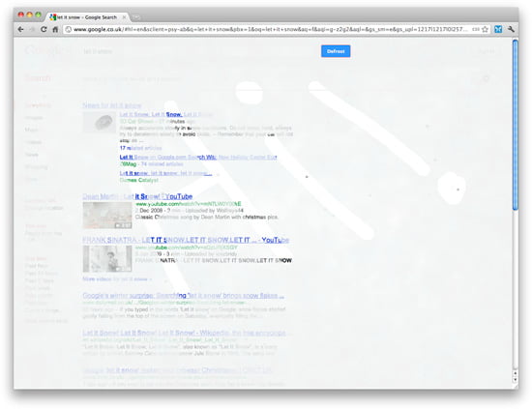
Task: Open the Games Catalyst 'Let it snow' headline
Action: (165, 173)
